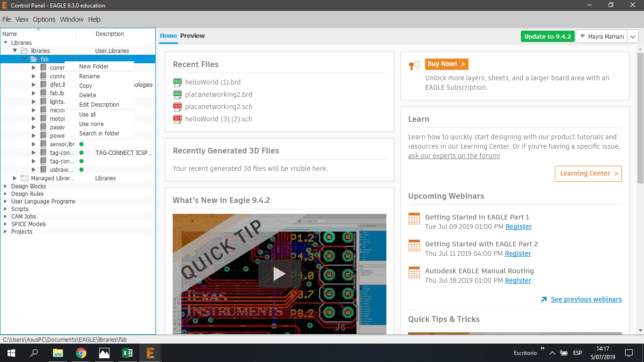Toggle the green in-use dot for sensor.lbr
This screenshot has height=362, width=644.
point(82,144)
